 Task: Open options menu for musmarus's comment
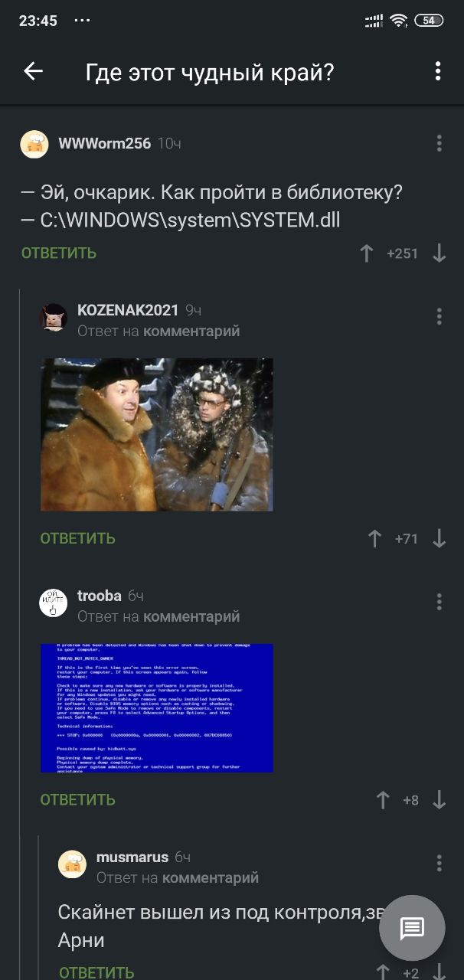click(439, 863)
